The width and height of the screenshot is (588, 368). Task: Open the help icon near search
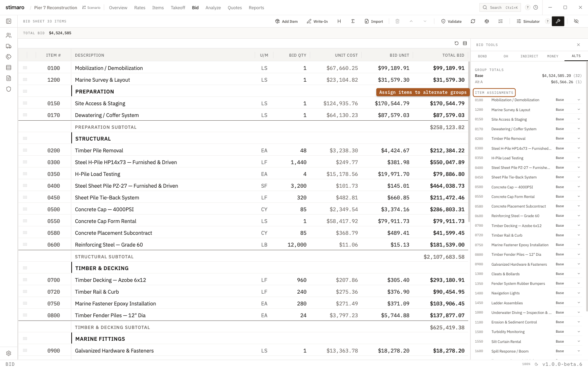click(528, 7)
